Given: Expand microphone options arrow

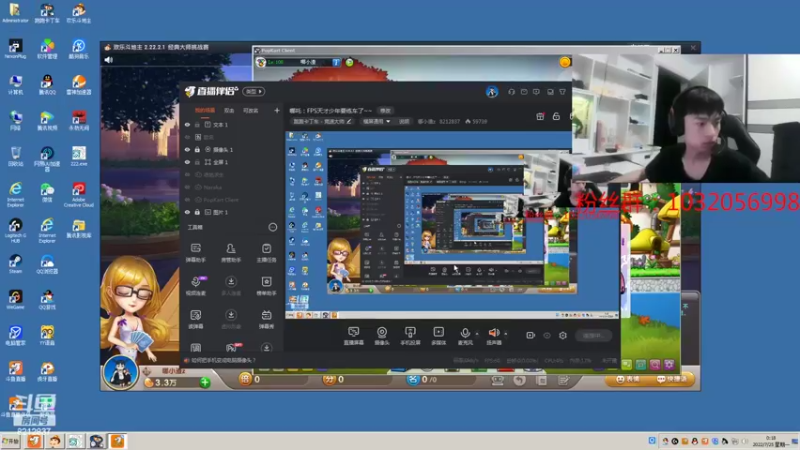Looking at the screenshot, I should (477, 334).
